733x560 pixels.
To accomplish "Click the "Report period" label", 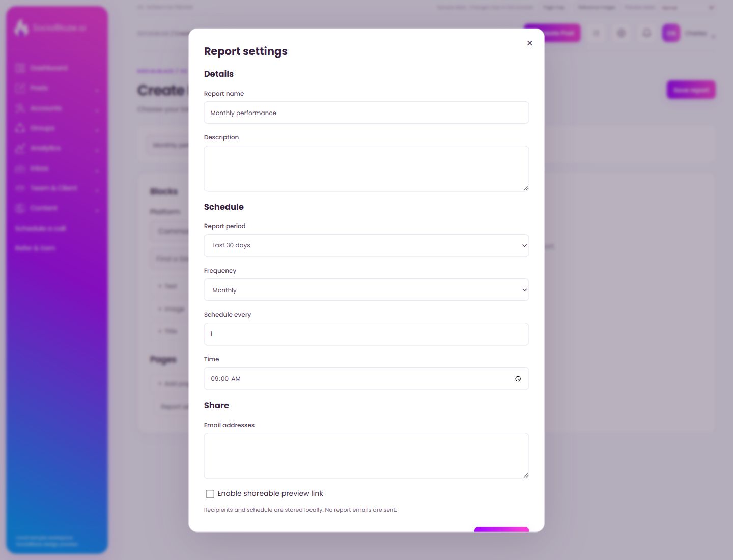I will click(224, 226).
